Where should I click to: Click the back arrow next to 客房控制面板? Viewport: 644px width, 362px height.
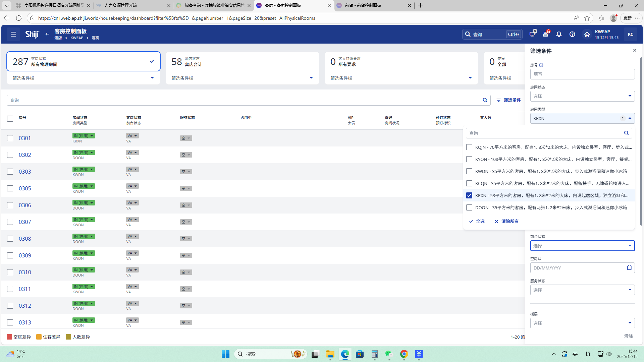pos(47,34)
